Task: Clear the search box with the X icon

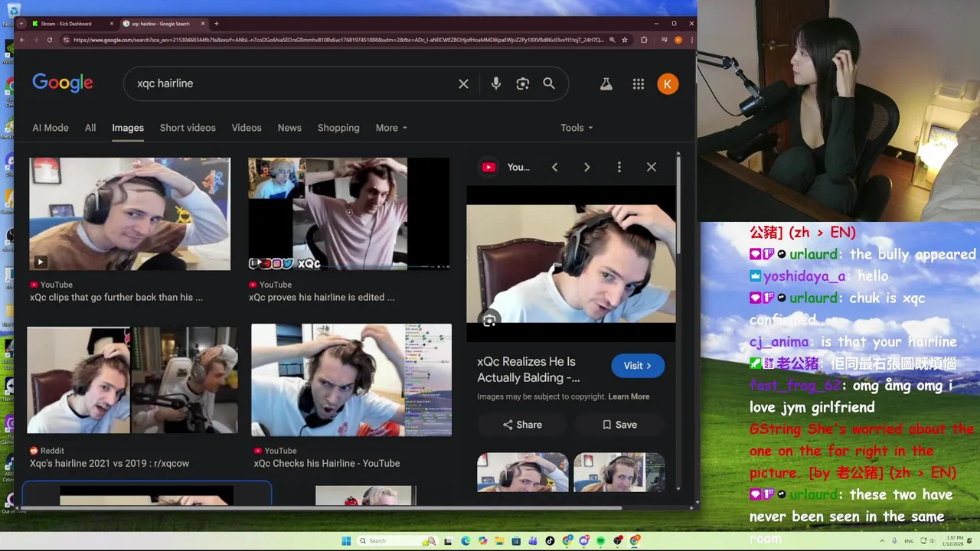Action: pos(463,83)
